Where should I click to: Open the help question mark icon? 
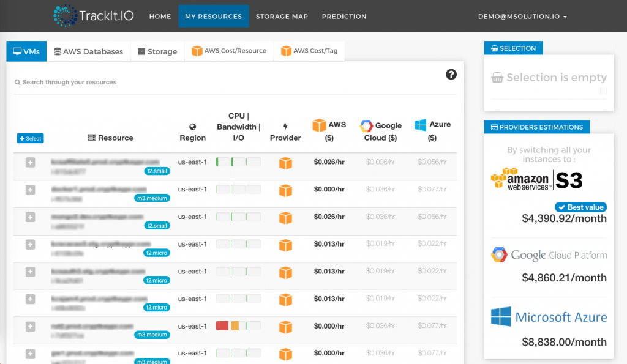tap(451, 74)
